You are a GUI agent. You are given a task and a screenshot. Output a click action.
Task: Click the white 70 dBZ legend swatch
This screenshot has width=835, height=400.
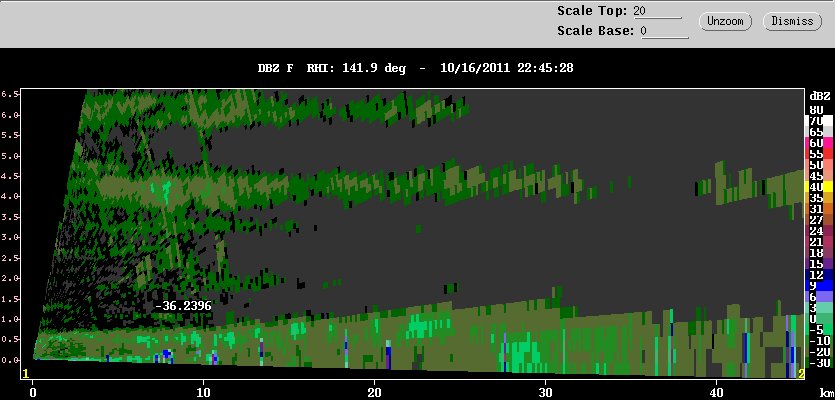point(821,121)
